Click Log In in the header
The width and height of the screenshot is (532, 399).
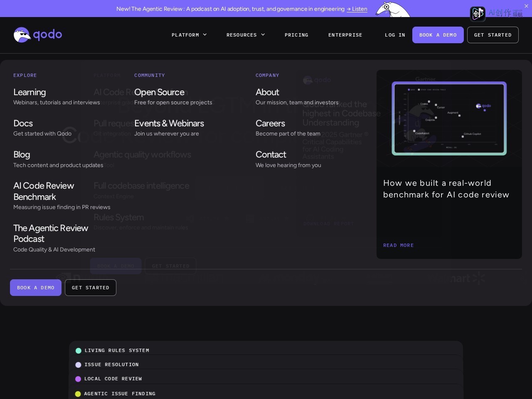(395, 35)
